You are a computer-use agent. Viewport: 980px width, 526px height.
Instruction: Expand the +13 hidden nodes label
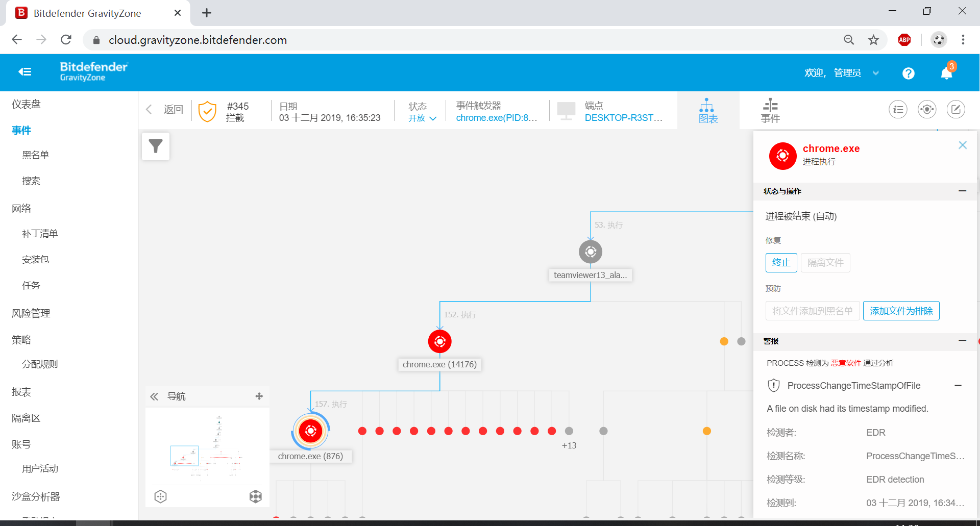pos(569,445)
